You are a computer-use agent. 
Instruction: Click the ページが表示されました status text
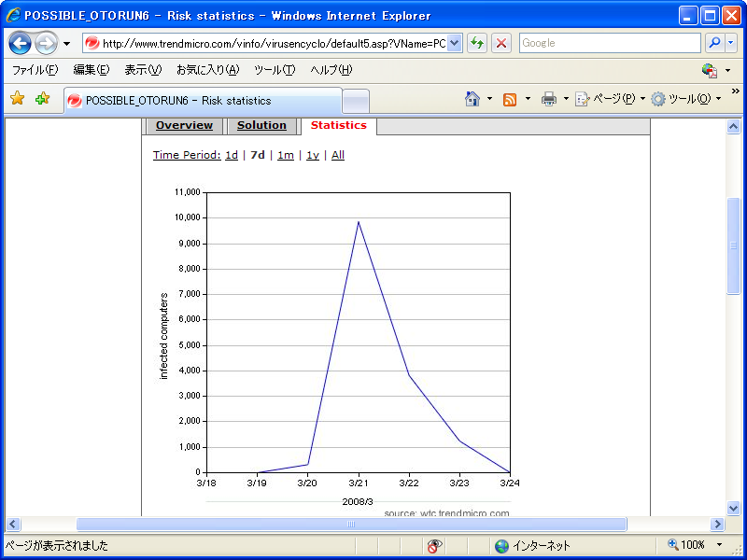57,545
